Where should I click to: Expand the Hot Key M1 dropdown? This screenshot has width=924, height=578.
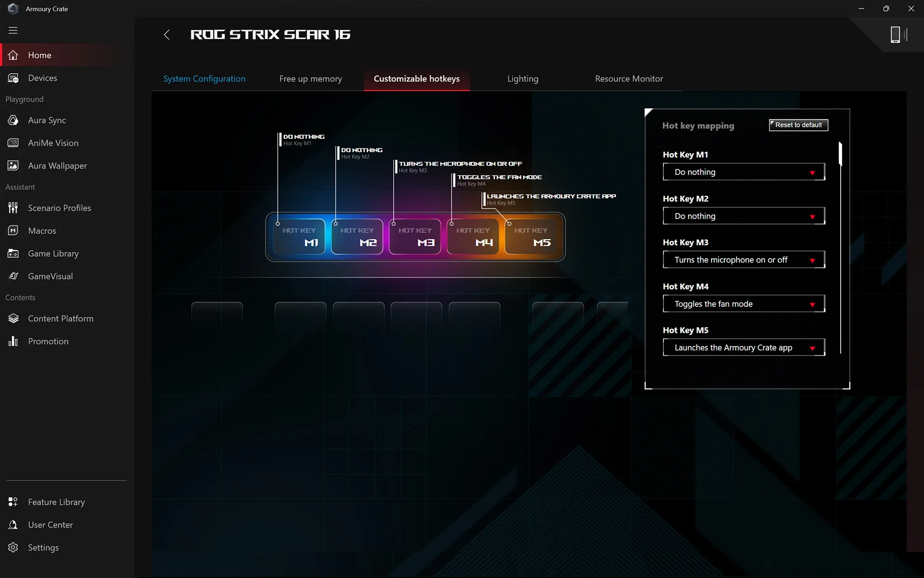click(x=744, y=172)
